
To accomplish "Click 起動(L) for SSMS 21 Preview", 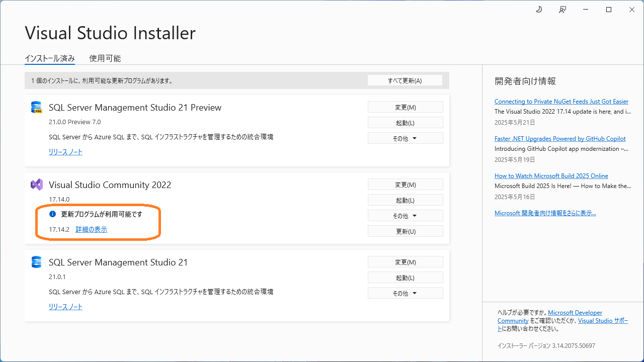I will coord(406,123).
